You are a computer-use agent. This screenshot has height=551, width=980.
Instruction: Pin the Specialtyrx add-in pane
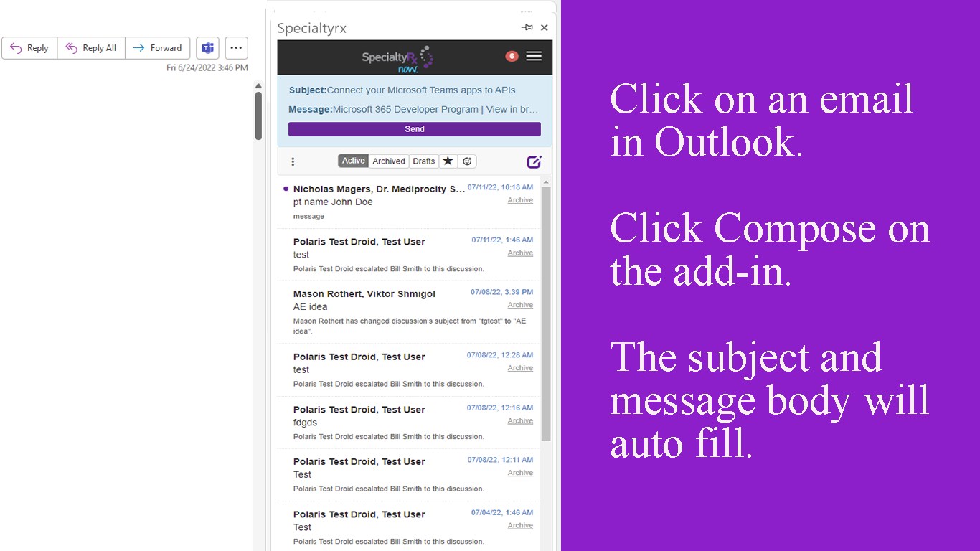coord(527,27)
